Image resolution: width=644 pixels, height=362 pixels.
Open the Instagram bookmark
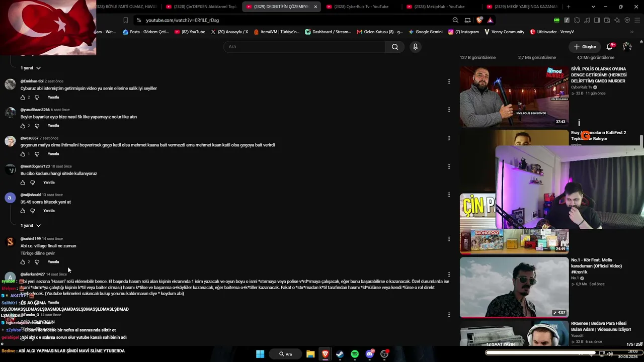(464, 32)
